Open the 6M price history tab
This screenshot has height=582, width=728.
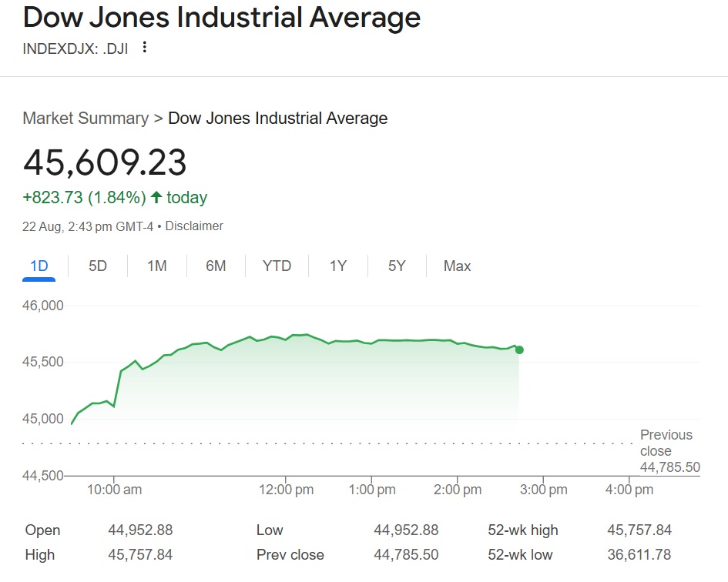click(x=216, y=266)
